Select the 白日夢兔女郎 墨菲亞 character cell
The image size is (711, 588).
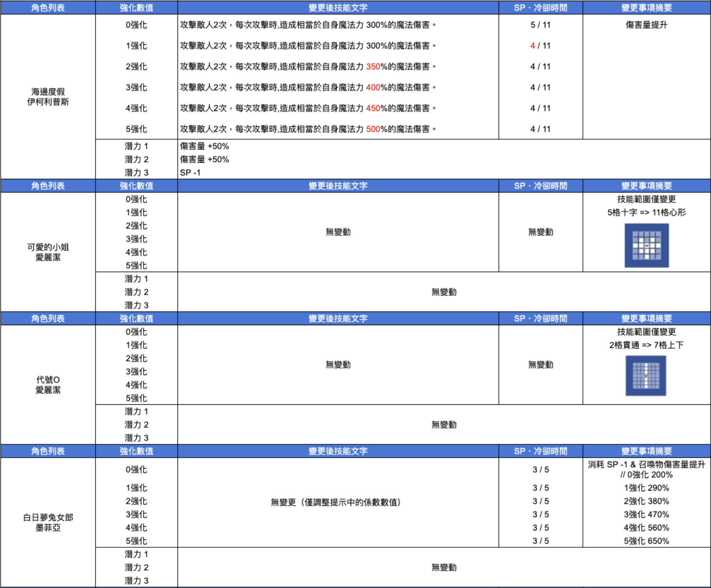[x=48, y=522]
